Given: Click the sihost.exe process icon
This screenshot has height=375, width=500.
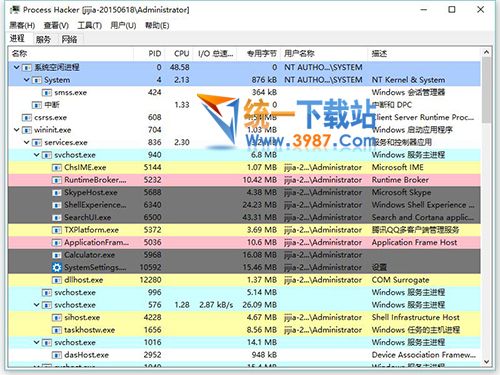Looking at the screenshot, I should pos(57,318).
